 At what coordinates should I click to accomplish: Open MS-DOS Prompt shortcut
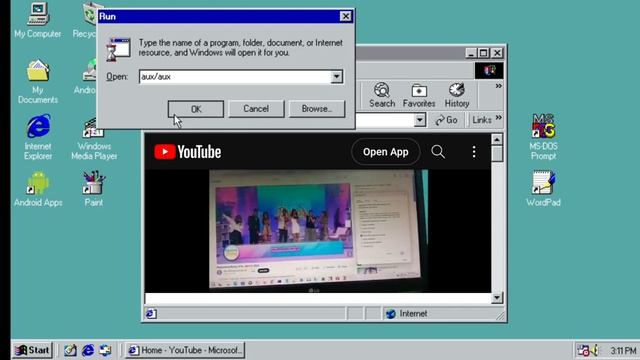[543, 137]
